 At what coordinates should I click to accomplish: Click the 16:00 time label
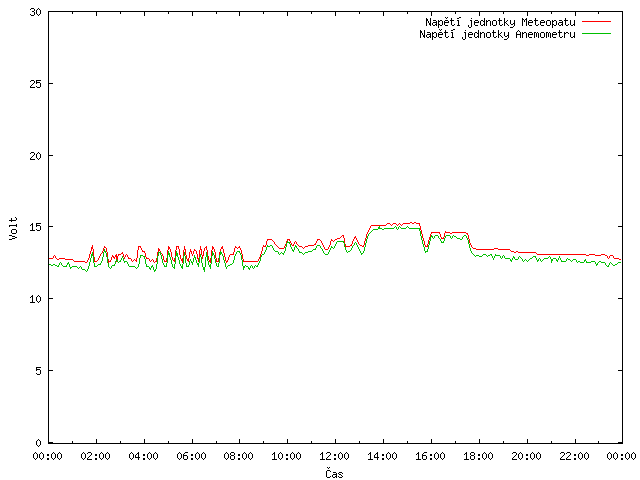point(430,456)
